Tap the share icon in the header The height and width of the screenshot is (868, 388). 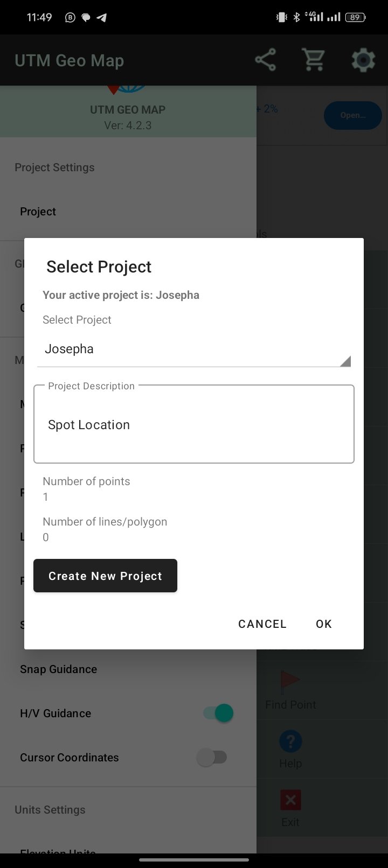[x=265, y=60]
